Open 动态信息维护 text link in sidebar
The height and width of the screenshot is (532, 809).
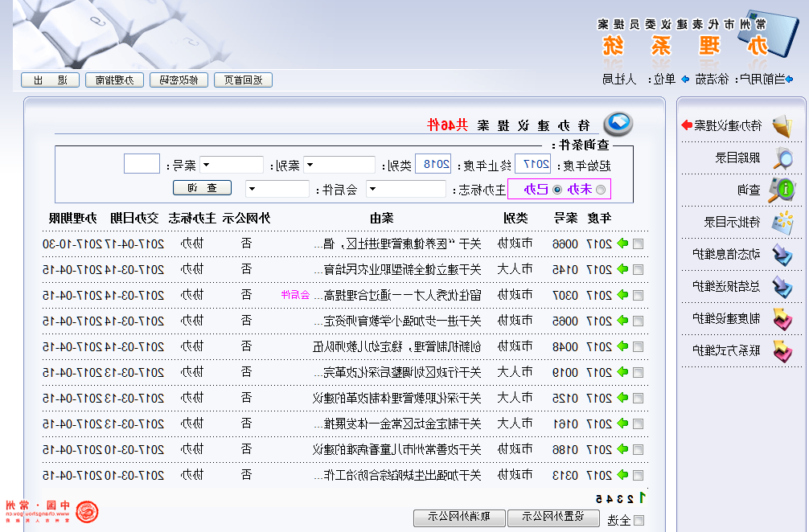726,254
